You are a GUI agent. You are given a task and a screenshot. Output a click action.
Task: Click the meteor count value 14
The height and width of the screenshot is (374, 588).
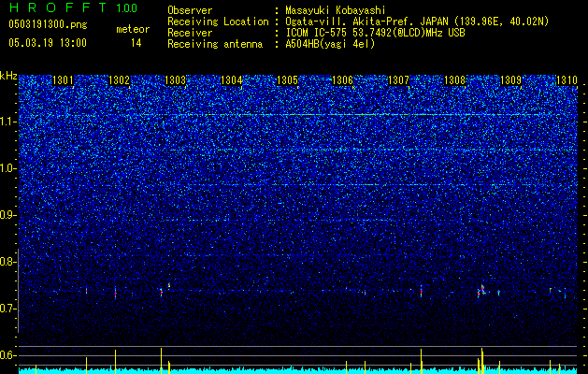click(x=136, y=43)
